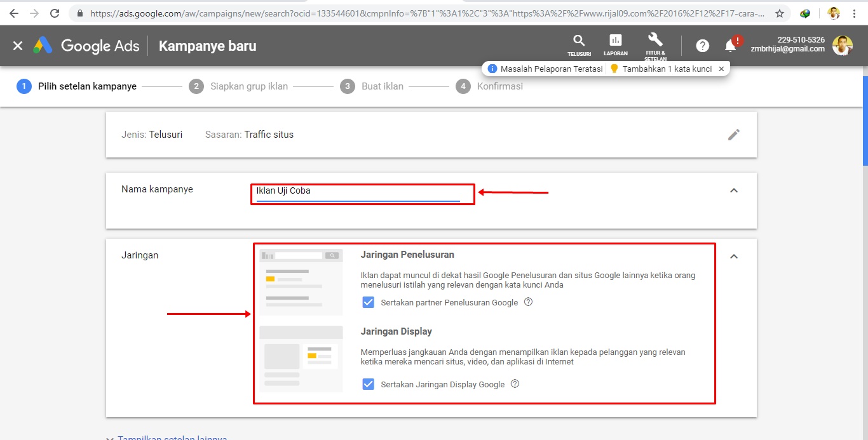Click the Jaringan Display heading

397,331
